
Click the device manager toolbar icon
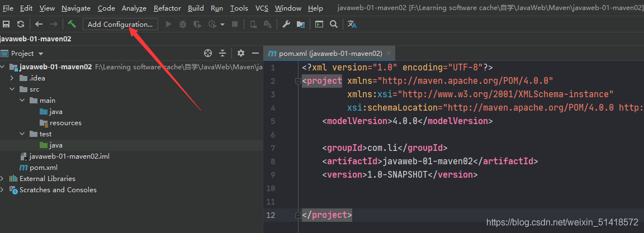pyautogui.click(x=254, y=24)
